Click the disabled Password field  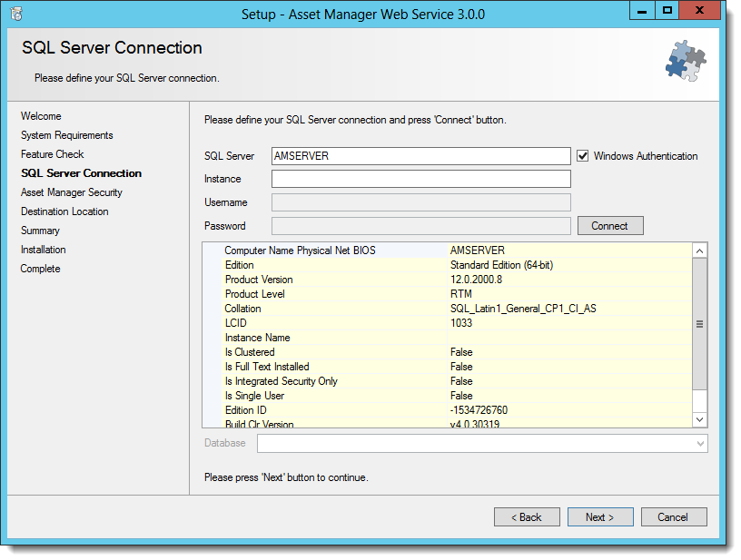point(421,226)
